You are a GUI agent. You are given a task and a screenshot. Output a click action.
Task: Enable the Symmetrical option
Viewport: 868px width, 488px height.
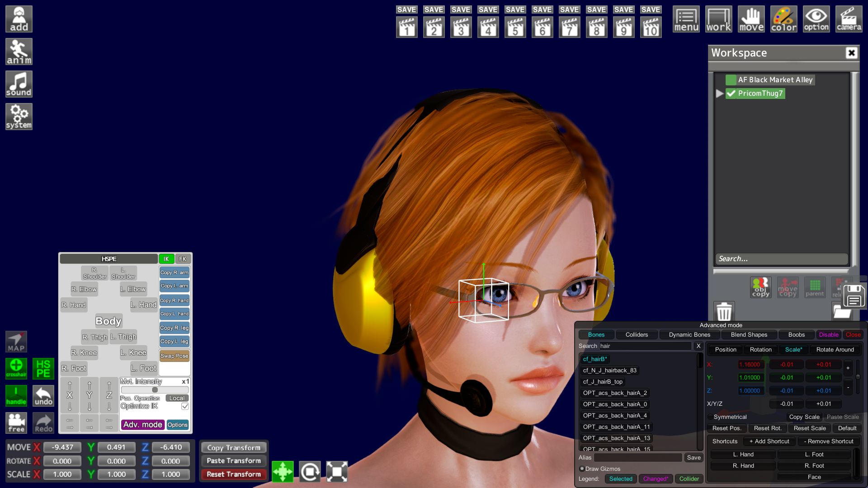(x=711, y=417)
